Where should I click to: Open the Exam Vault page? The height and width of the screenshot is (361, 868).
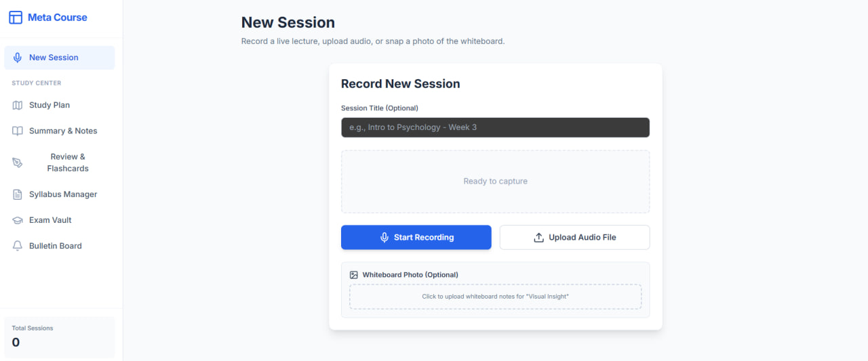click(50, 220)
